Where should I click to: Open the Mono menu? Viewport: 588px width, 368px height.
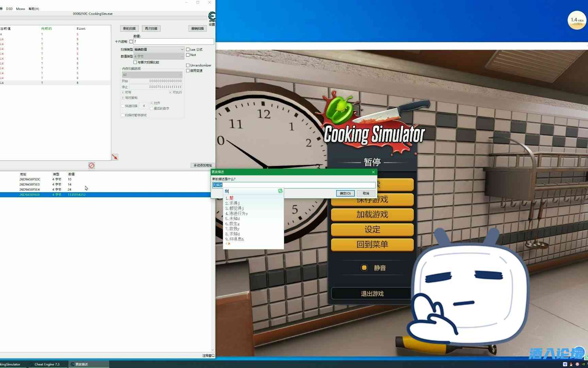pos(20,9)
